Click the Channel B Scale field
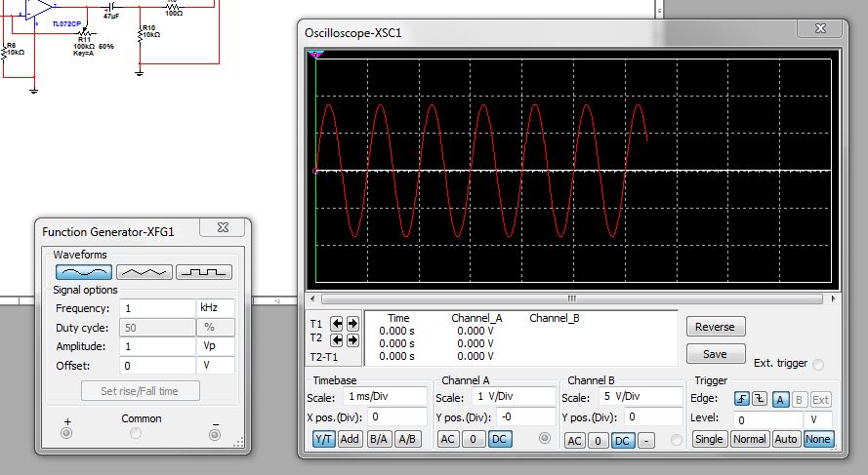The height and width of the screenshot is (475, 868). tap(641, 396)
